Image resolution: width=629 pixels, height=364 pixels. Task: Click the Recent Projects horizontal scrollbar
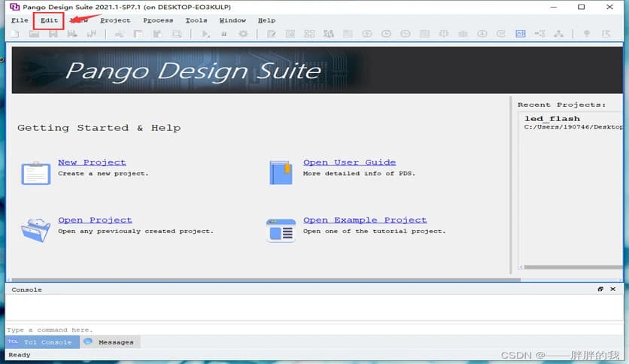point(573,267)
